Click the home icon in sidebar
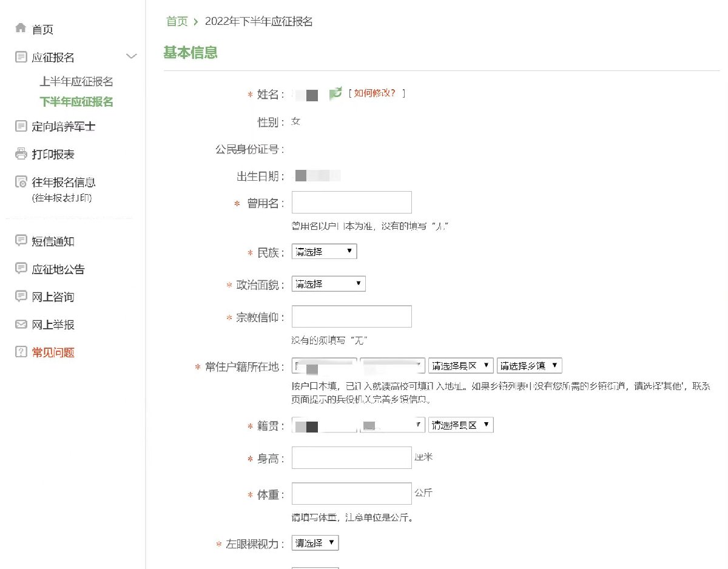 [x=21, y=29]
